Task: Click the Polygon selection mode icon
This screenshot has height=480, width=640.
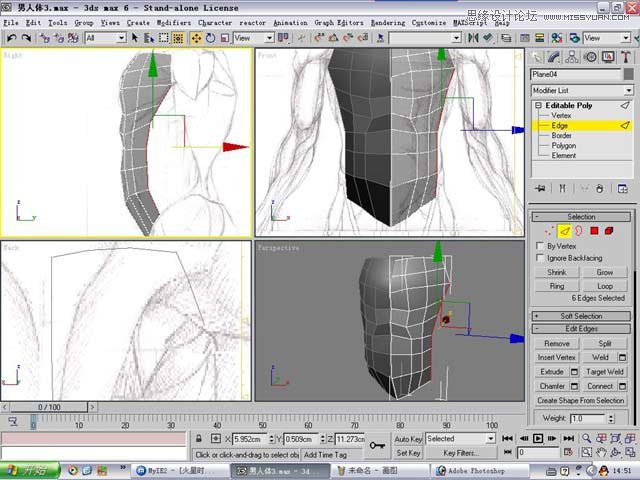Action: [x=593, y=231]
